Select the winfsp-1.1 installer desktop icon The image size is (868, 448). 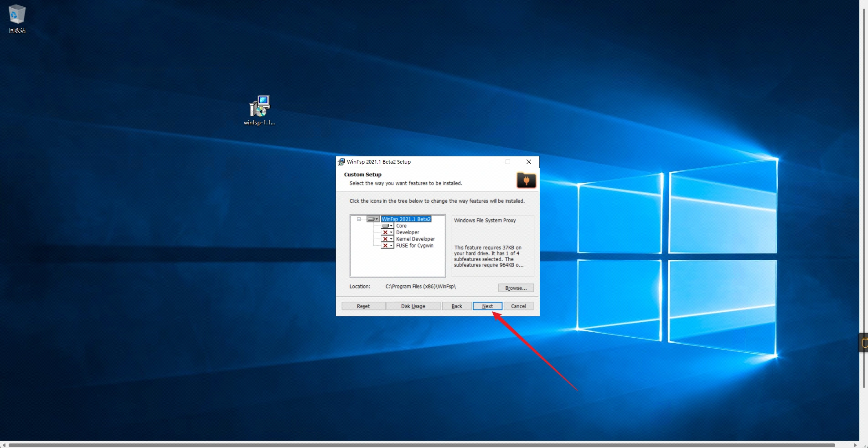(259, 110)
